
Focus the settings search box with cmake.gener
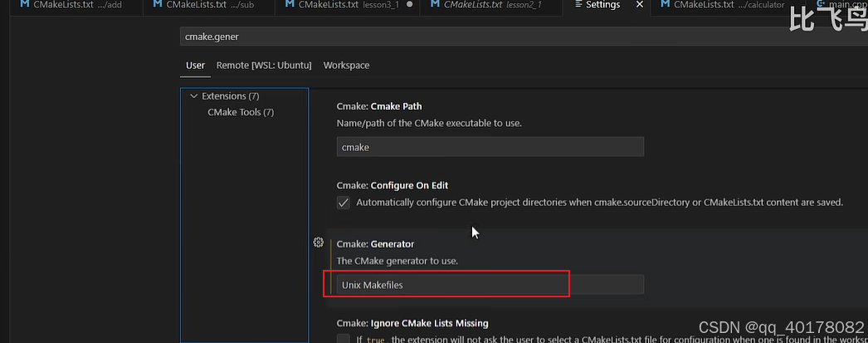pos(524,37)
